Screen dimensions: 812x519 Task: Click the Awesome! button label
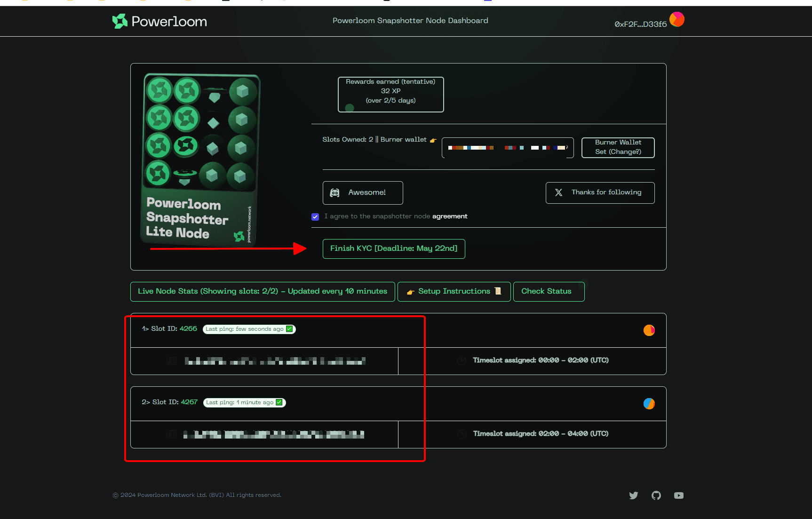point(367,192)
